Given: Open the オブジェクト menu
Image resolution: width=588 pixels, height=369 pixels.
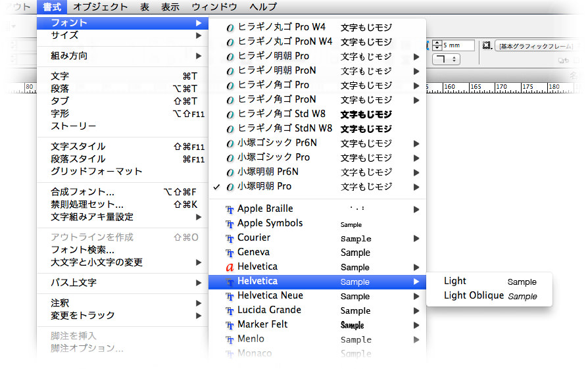Looking at the screenshot, I should click(x=100, y=7).
